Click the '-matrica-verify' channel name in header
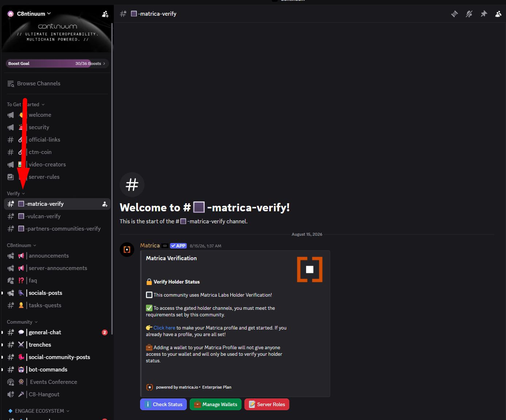The width and height of the screenshot is (506, 420). (x=157, y=14)
